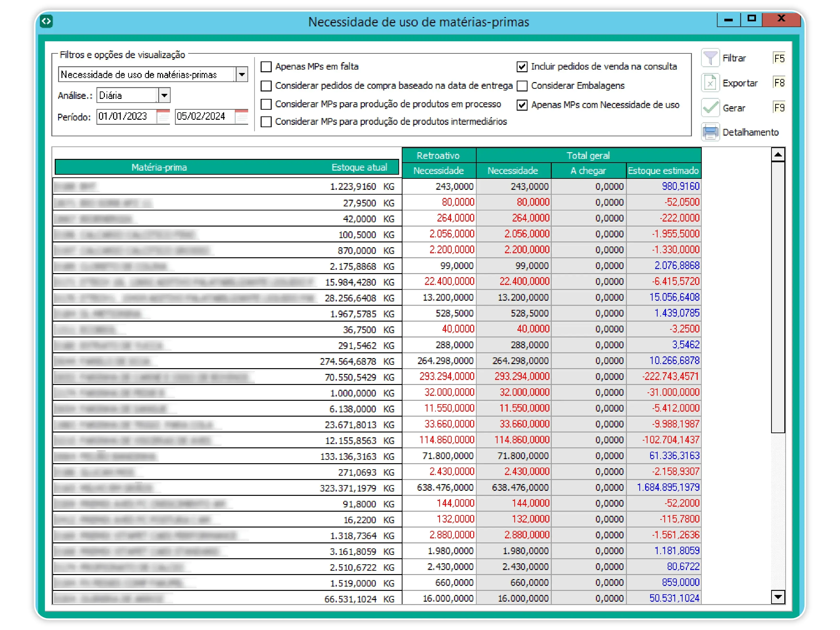840x630 pixels.
Task: Click the scroll down arrow of table
Action: point(778,597)
